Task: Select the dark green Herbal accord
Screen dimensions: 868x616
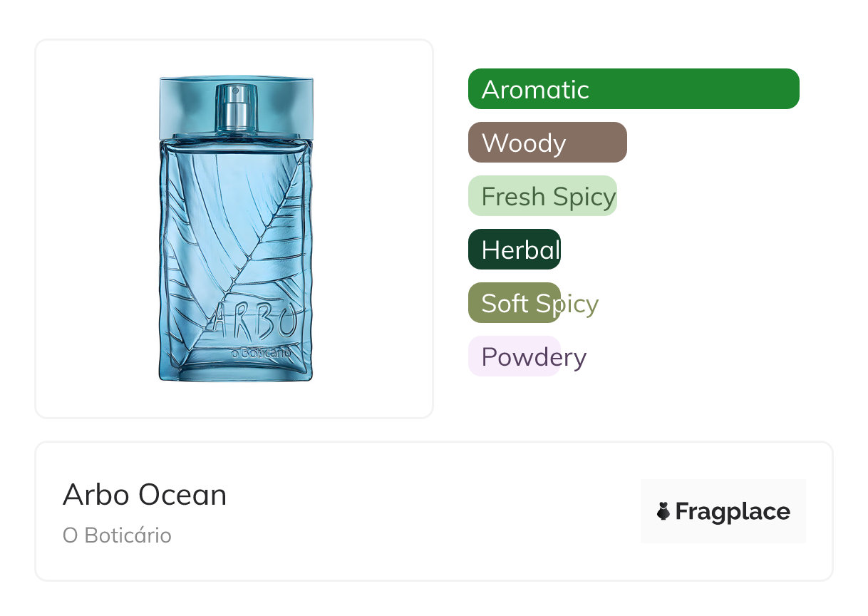Action: 514,250
